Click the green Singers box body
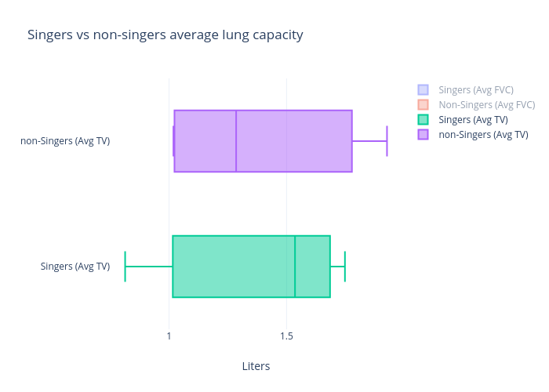Viewport: 549px width, 392px height. point(234,267)
